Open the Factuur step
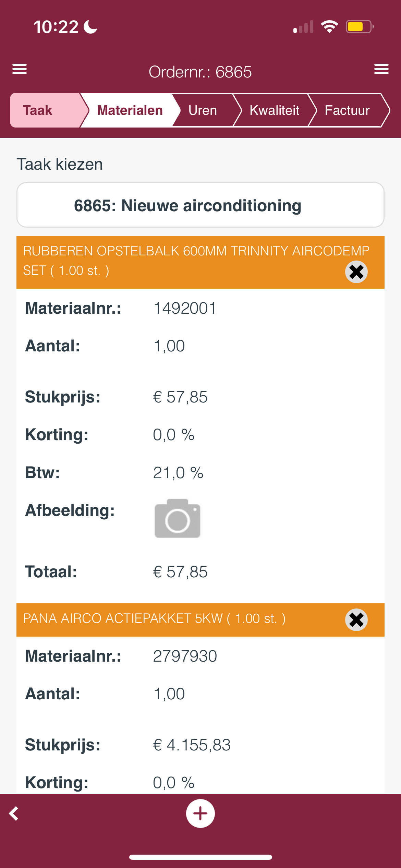The height and width of the screenshot is (868, 401). click(347, 110)
